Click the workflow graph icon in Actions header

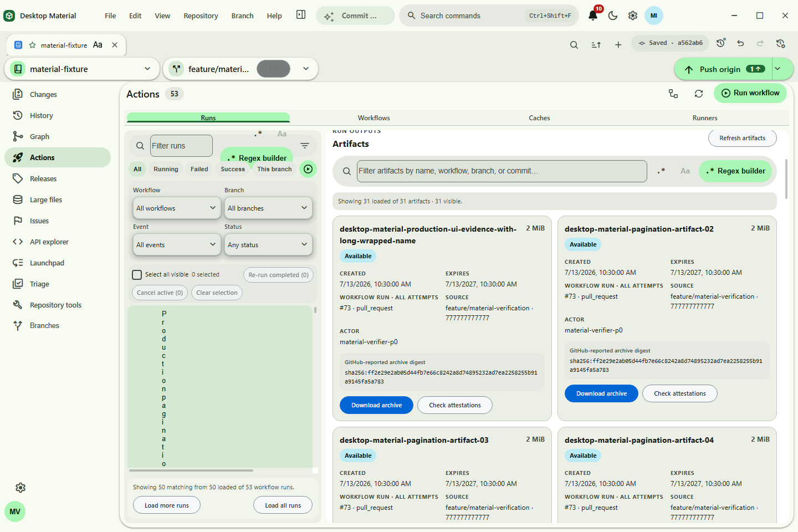pyautogui.click(x=673, y=94)
